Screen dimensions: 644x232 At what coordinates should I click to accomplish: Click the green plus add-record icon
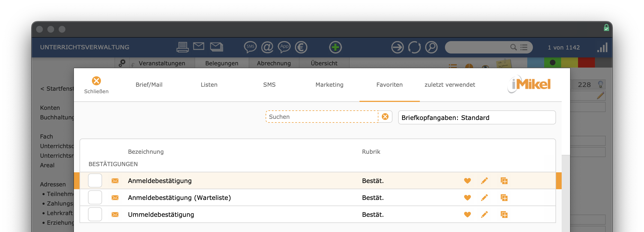coord(335,47)
